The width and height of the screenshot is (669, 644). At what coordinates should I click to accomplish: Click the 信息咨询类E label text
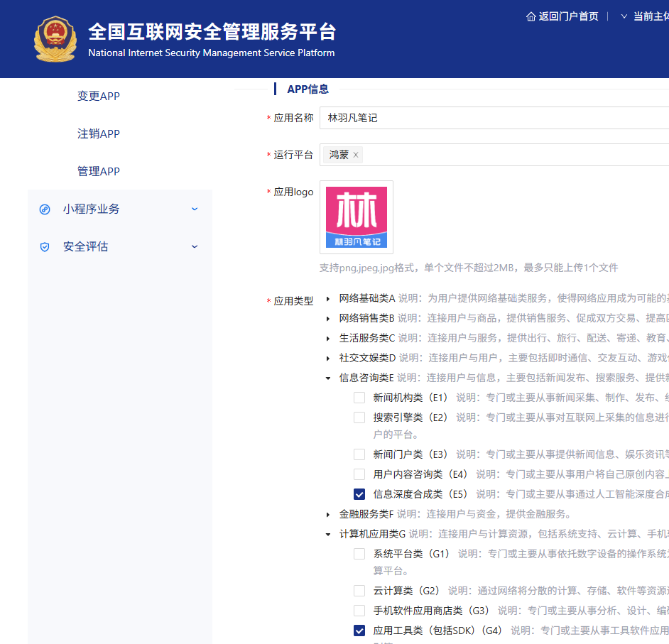(366, 378)
